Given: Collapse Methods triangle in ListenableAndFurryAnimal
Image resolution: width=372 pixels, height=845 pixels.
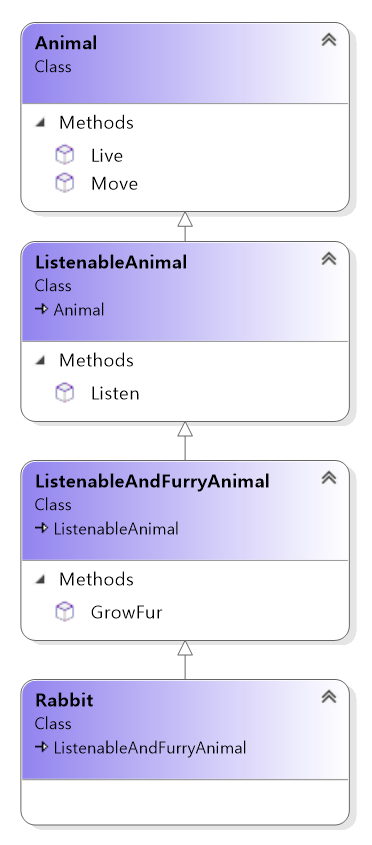Looking at the screenshot, I should (40, 579).
